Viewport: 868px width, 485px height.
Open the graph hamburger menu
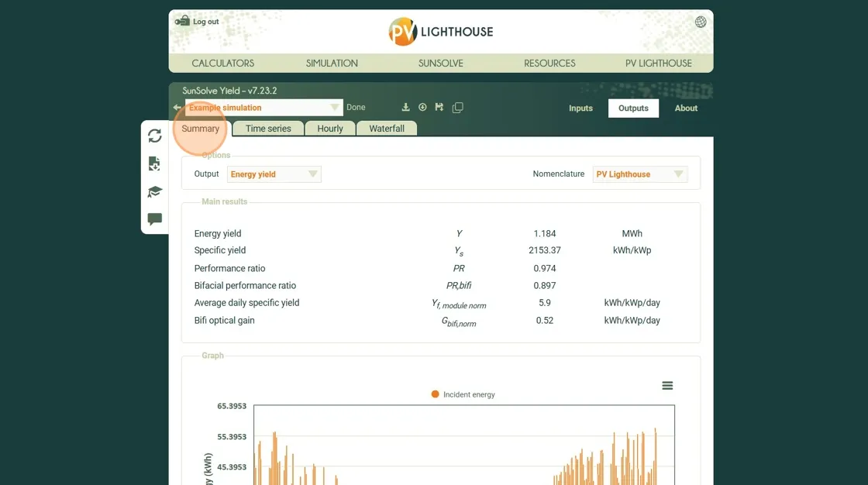click(x=667, y=386)
